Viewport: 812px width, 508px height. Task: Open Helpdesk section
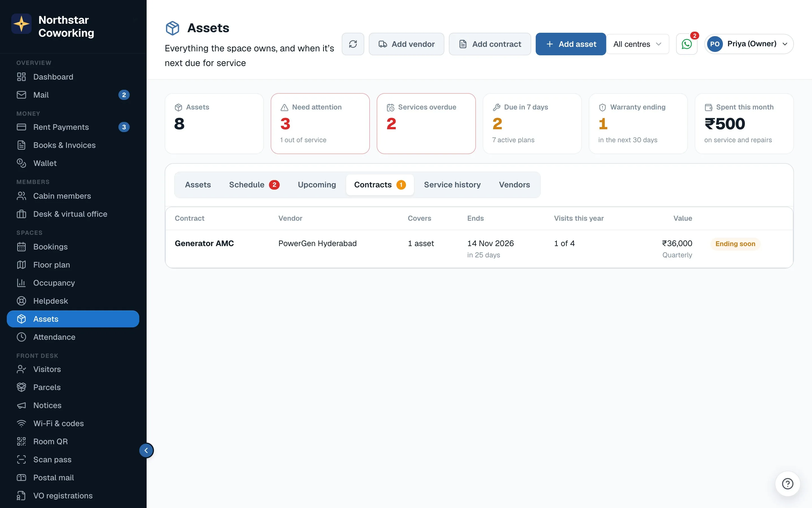point(73,301)
